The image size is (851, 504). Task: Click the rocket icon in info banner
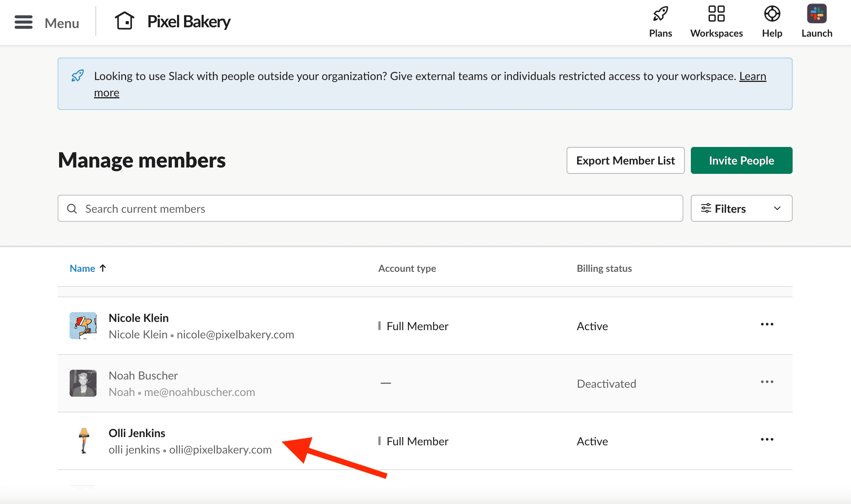pos(77,76)
